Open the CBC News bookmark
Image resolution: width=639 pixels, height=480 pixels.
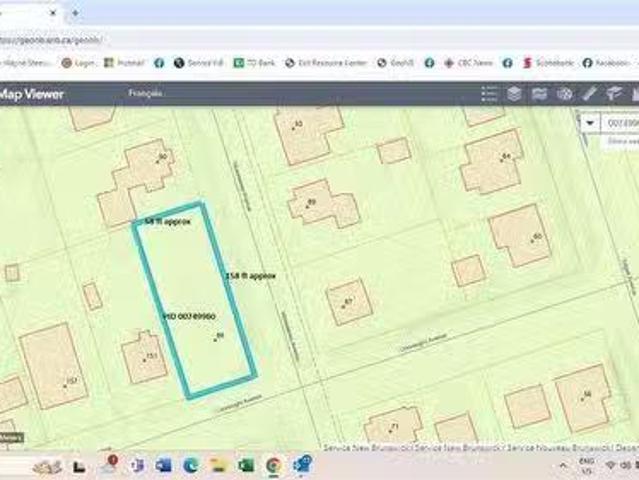point(469,63)
